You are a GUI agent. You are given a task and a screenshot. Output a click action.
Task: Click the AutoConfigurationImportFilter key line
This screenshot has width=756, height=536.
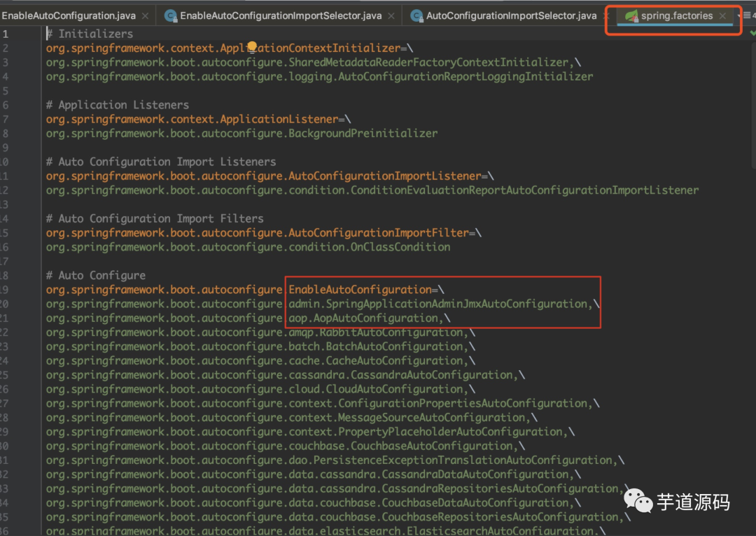264,233
